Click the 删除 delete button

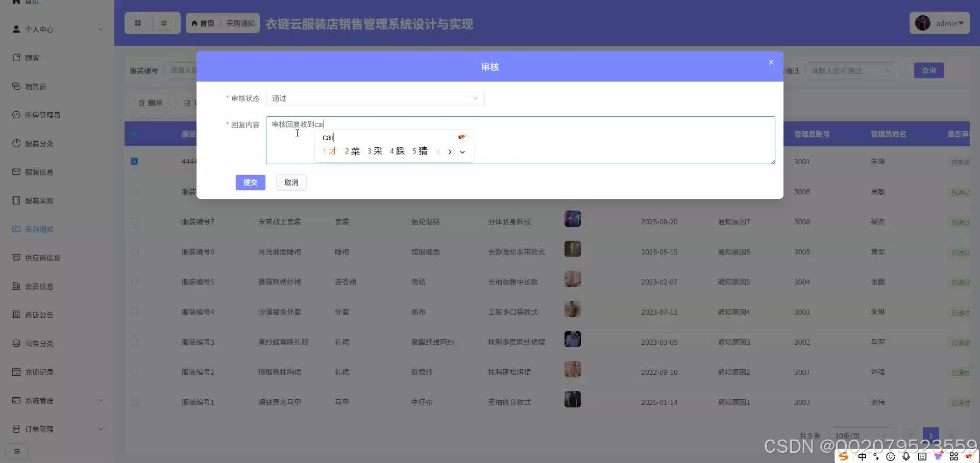point(150,103)
